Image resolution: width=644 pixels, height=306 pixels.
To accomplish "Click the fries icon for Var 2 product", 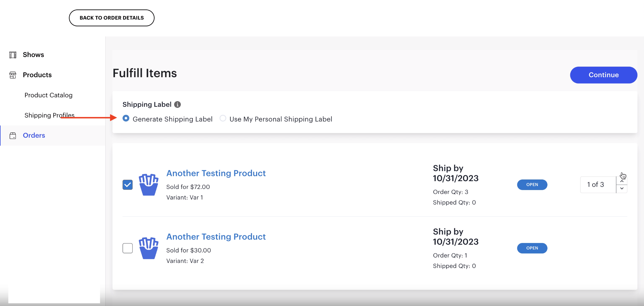I will 149,248.
